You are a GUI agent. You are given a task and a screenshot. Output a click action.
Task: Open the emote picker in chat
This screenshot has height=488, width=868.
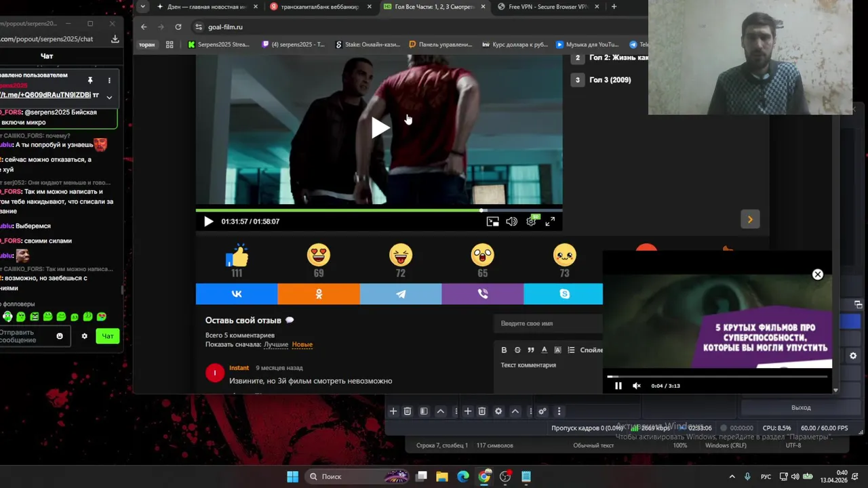tap(60, 336)
